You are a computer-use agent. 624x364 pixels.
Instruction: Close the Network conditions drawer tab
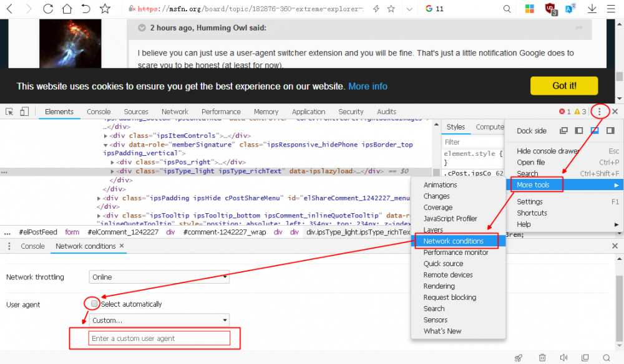122,246
